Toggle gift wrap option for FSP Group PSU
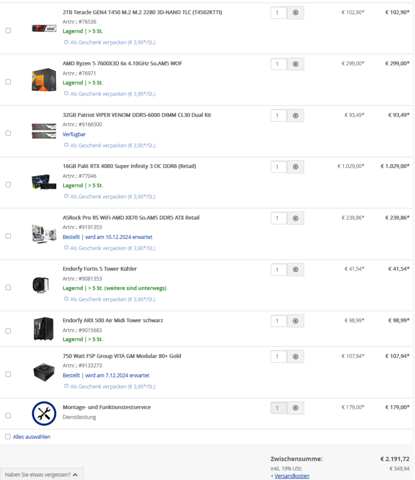Image resolution: width=415 pixels, height=480 pixels. [x=66, y=386]
